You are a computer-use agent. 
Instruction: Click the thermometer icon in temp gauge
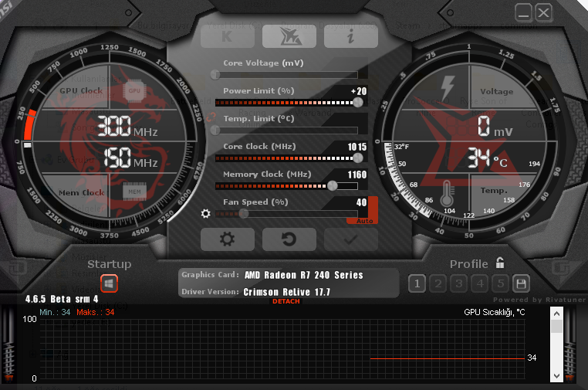point(447,193)
